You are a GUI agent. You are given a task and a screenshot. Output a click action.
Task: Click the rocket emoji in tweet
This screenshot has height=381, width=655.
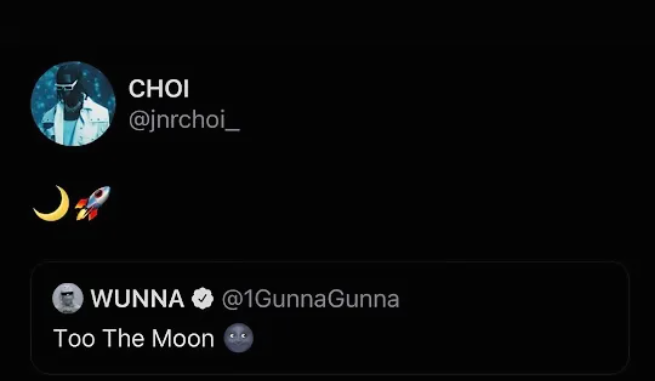[x=93, y=203]
